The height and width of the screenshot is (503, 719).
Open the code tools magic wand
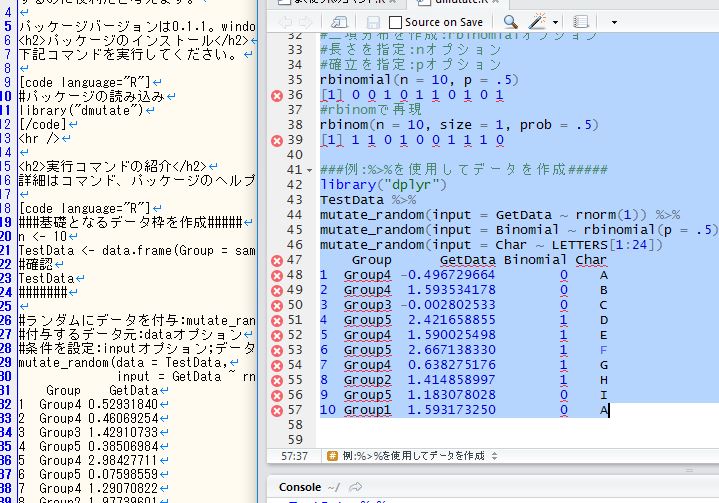click(x=537, y=21)
